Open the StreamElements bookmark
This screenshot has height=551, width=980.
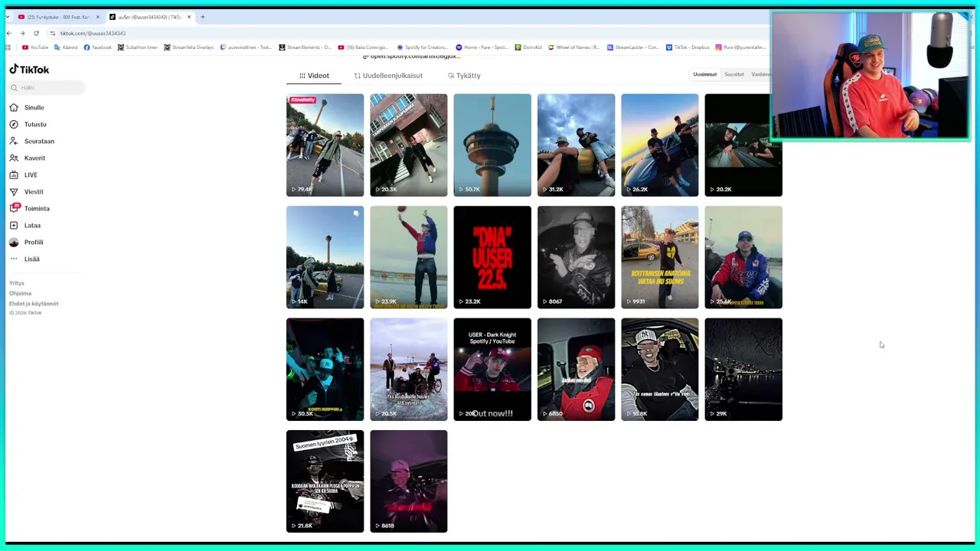(x=305, y=47)
